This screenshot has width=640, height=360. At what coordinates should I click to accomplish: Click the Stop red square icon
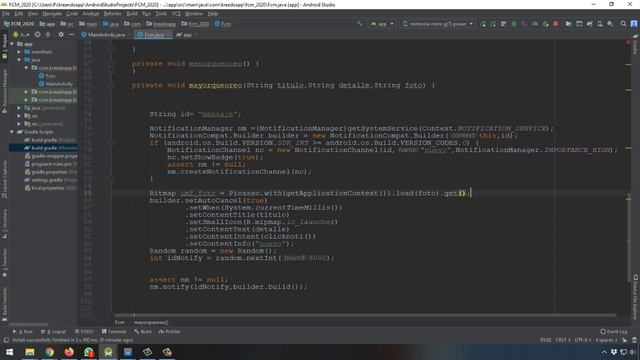point(556,24)
